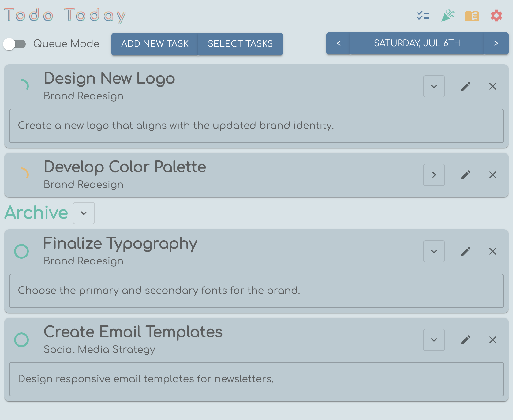Collapse the Archive section
513x420 pixels.
coord(84,213)
